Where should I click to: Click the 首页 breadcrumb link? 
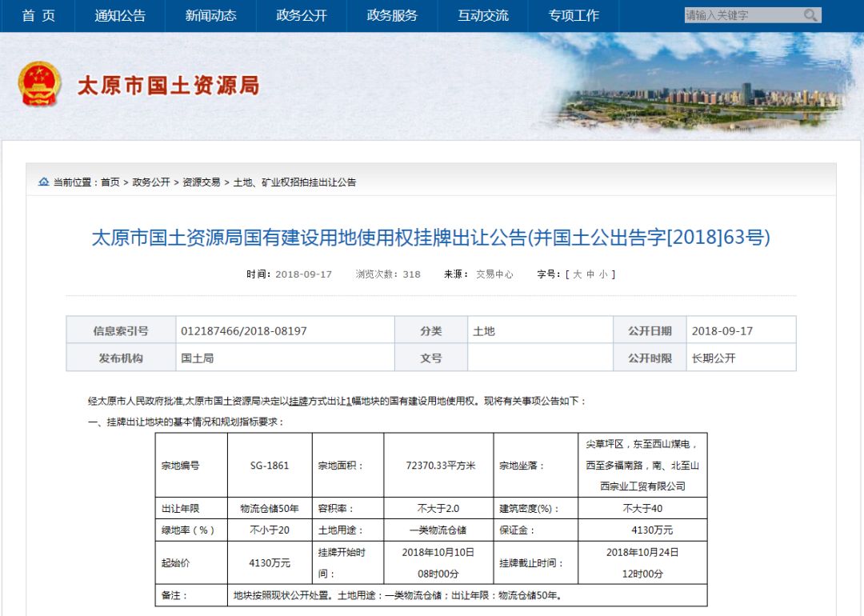point(110,182)
